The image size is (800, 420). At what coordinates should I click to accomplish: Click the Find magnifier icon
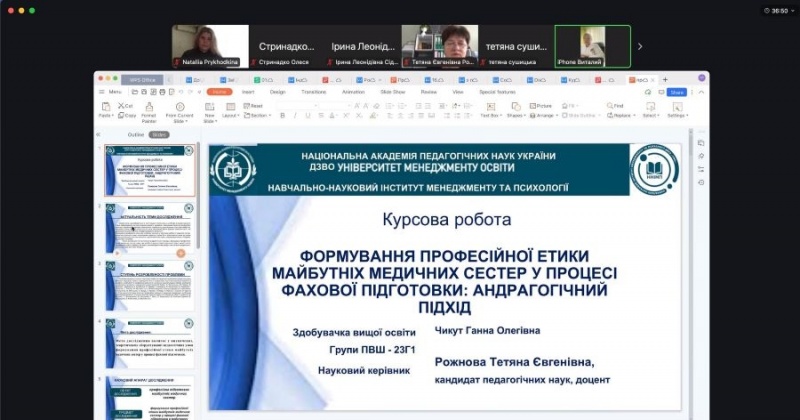coord(617,105)
